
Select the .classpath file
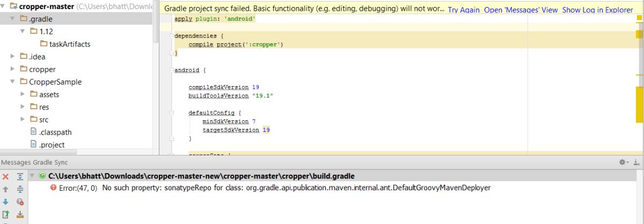55,132
